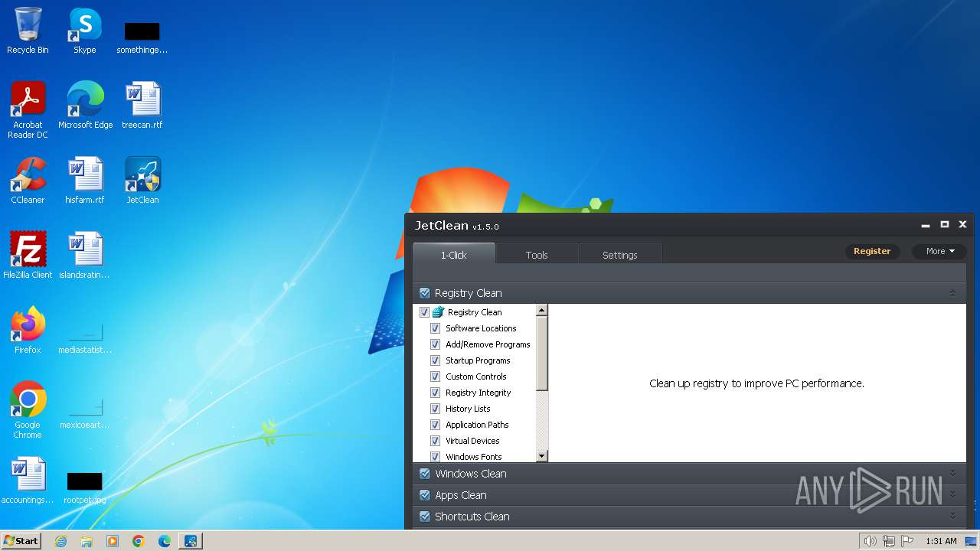Open Microsoft Edge desktop shortcut
The image size is (980, 551).
tap(85, 106)
